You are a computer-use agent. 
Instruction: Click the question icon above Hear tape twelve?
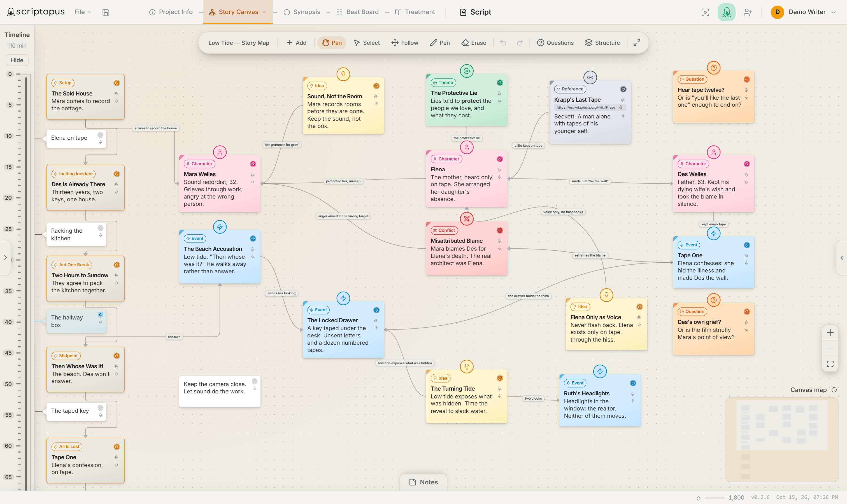(713, 68)
